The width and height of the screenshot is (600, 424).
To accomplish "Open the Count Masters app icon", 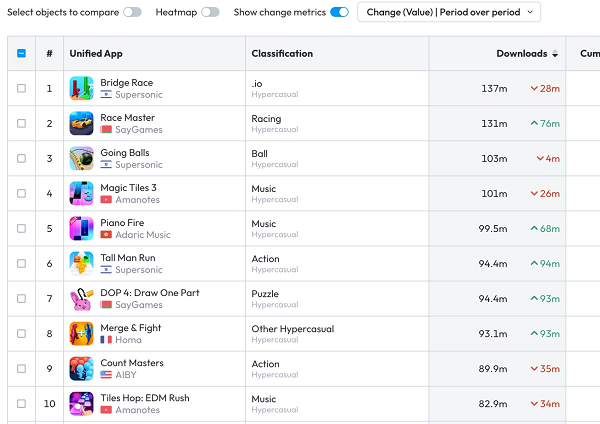I will click(81, 369).
